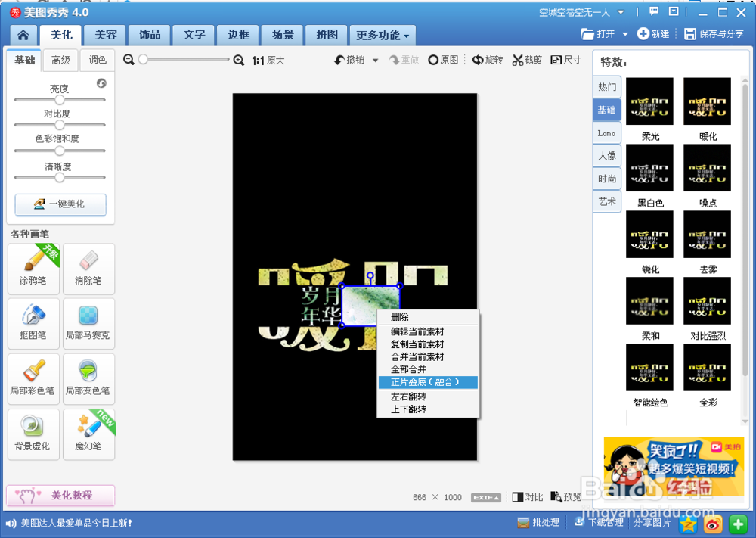Switch to the 饰品 accessories tab
Image resolution: width=756 pixels, height=538 pixels.
pyautogui.click(x=150, y=35)
